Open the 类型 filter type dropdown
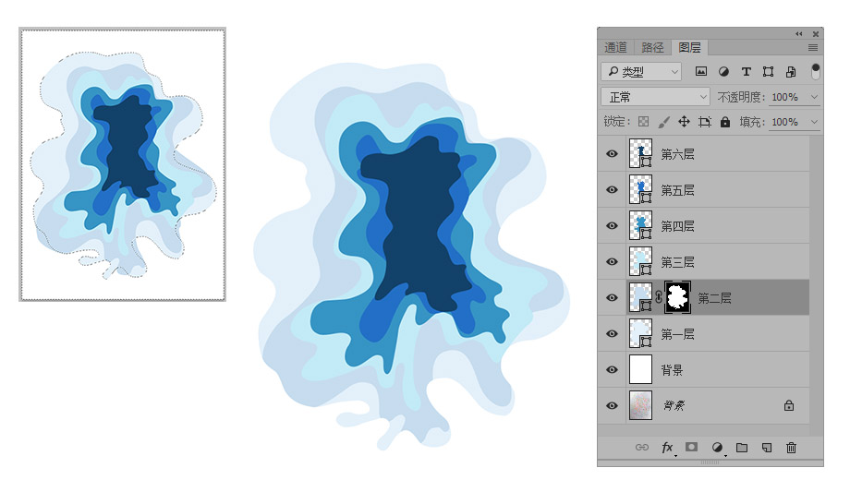850x504 pixels. point(641,71)
